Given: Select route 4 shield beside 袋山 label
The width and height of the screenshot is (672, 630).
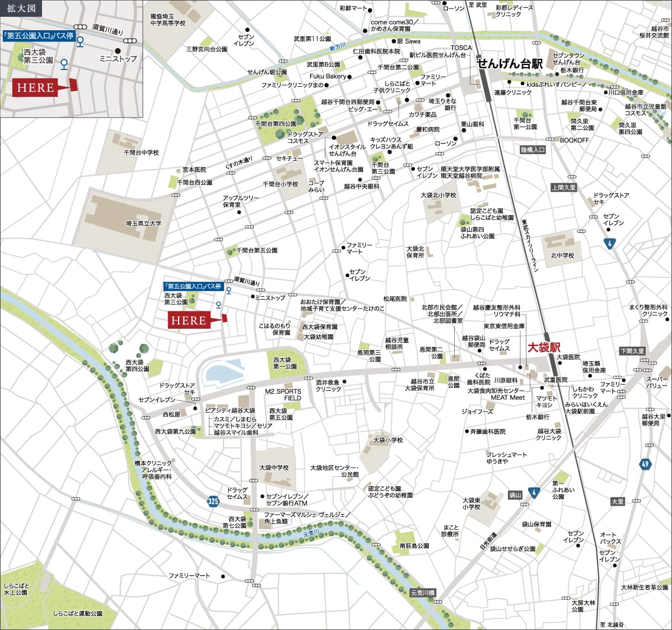Looking at the screenshot, I should 534,493.
